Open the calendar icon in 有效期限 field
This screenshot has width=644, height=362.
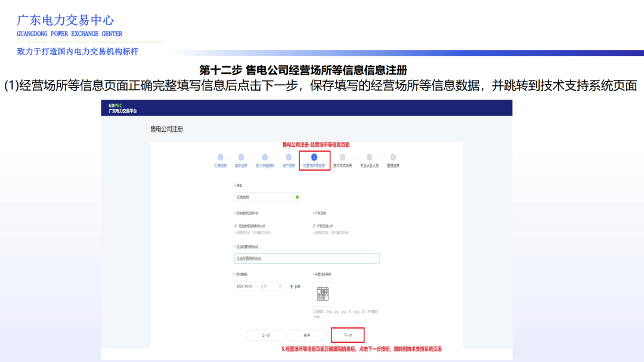(x=280, y=286)
